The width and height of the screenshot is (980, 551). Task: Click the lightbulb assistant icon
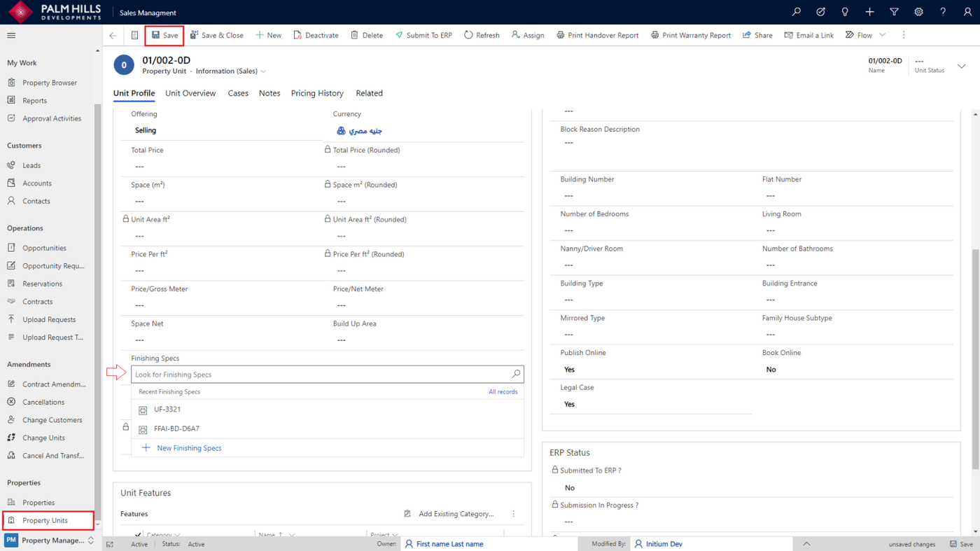click(x=845, y=12)
